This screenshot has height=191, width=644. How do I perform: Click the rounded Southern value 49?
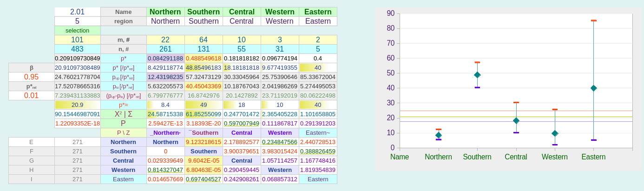(x=204, y=105)
